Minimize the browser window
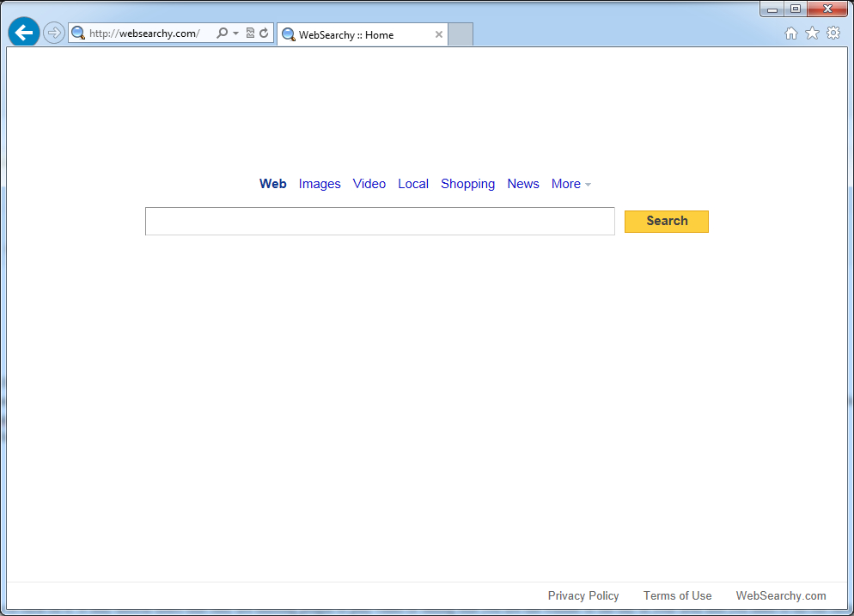The height and width of the screenshot is (616, 854). coord(772,9)
